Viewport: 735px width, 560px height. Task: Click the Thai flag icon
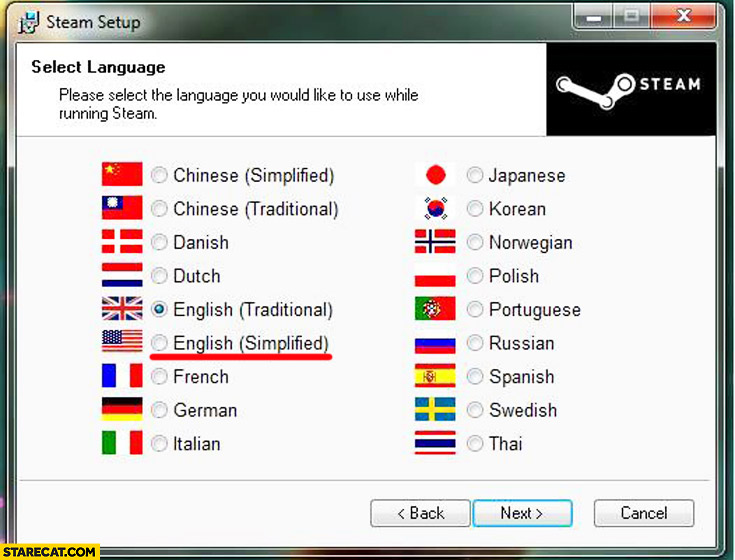coord(435,443)
